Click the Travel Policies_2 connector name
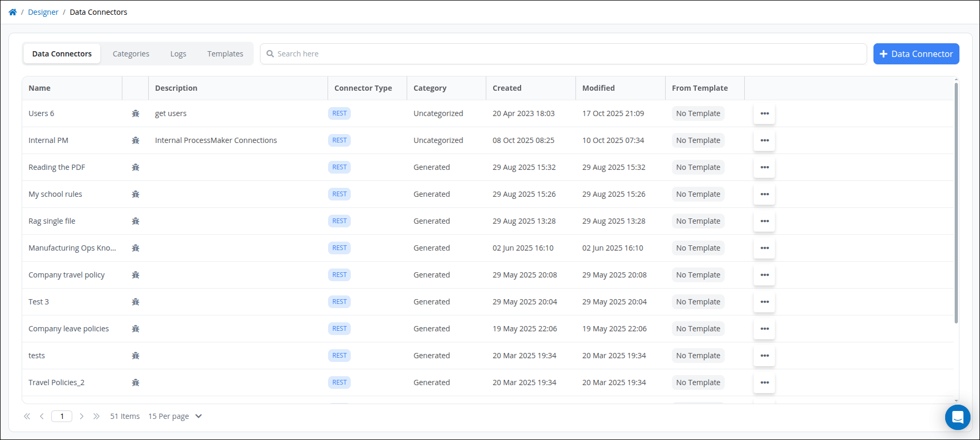Image resolution: width=980 pixels, height=440 pixels. 56,382
